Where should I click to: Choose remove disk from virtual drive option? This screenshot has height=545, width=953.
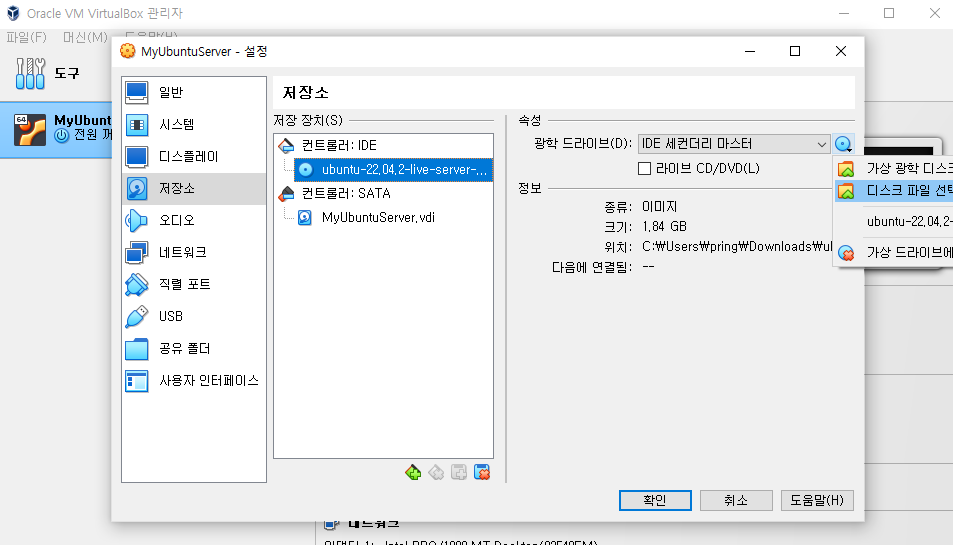(x=894, y=252)
